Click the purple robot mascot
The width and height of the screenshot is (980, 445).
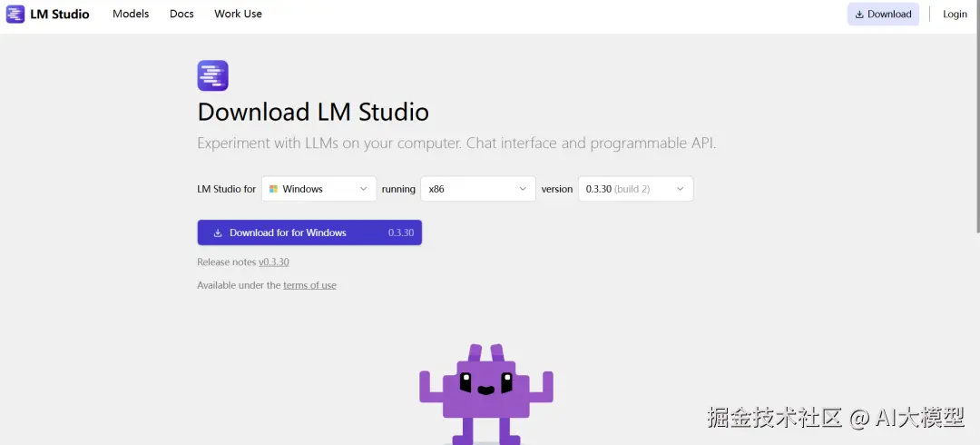tap(486, 394)
